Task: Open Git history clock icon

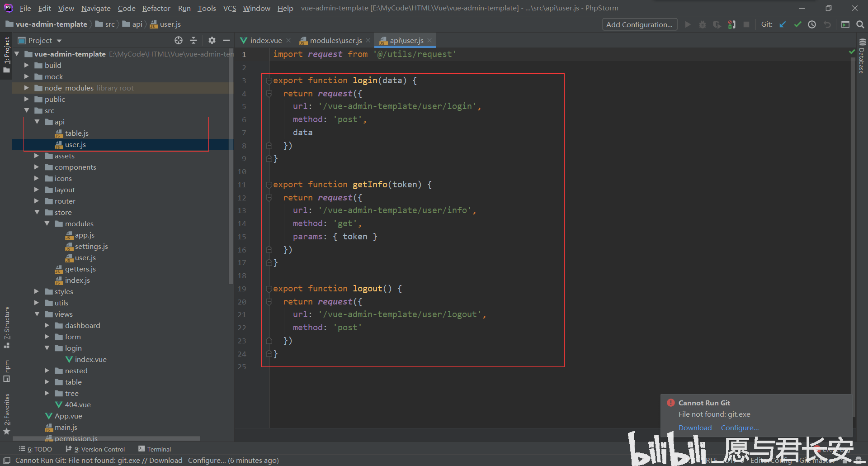Action: point(812,24)
